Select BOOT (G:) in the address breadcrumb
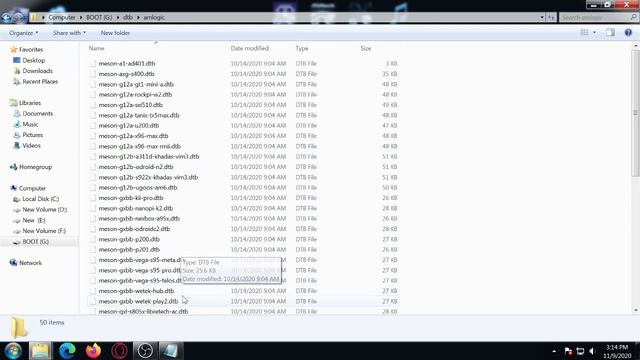The width and height of the screenshot is (640, 360). [99, 18]
